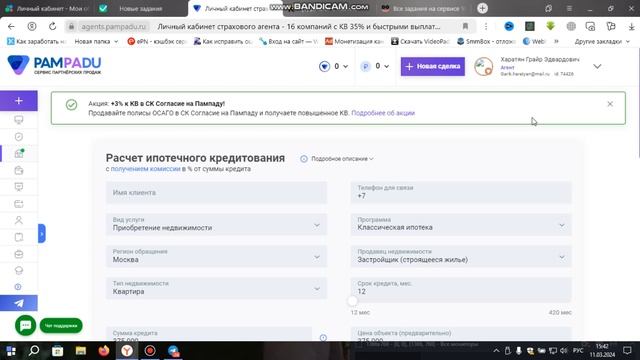Open the wallet icon in left sidebar
Image resolution: width=640 pixels, height=360 pixels.
pos(19,204)
